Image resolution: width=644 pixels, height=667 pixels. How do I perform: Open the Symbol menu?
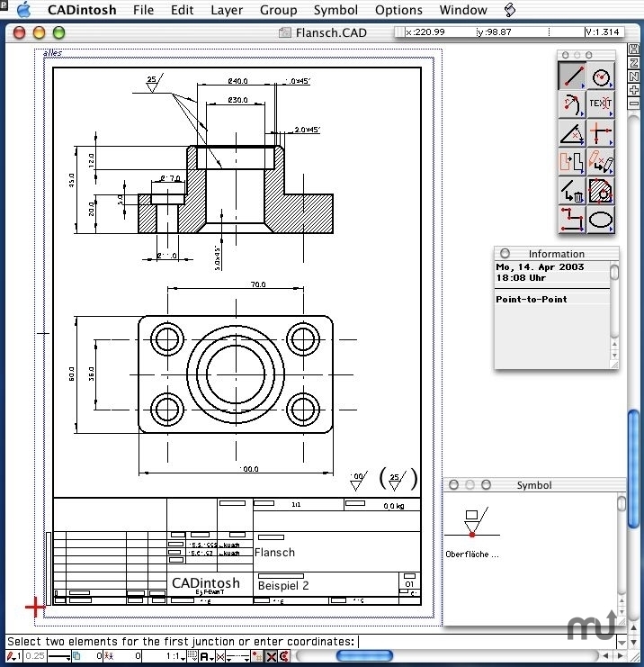tap(335, 10)
